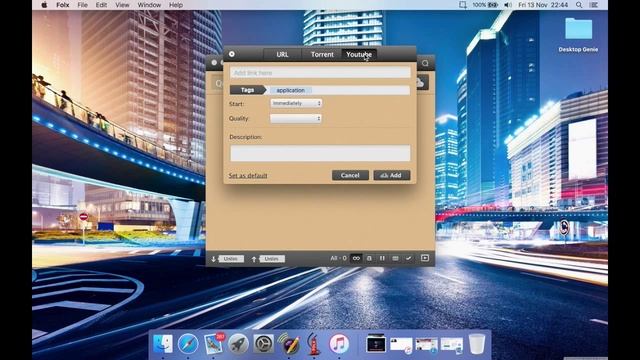Open Launchpad rocket icon in dock
This screenshot has height=360, width=640.
click(x=238, y=344)
